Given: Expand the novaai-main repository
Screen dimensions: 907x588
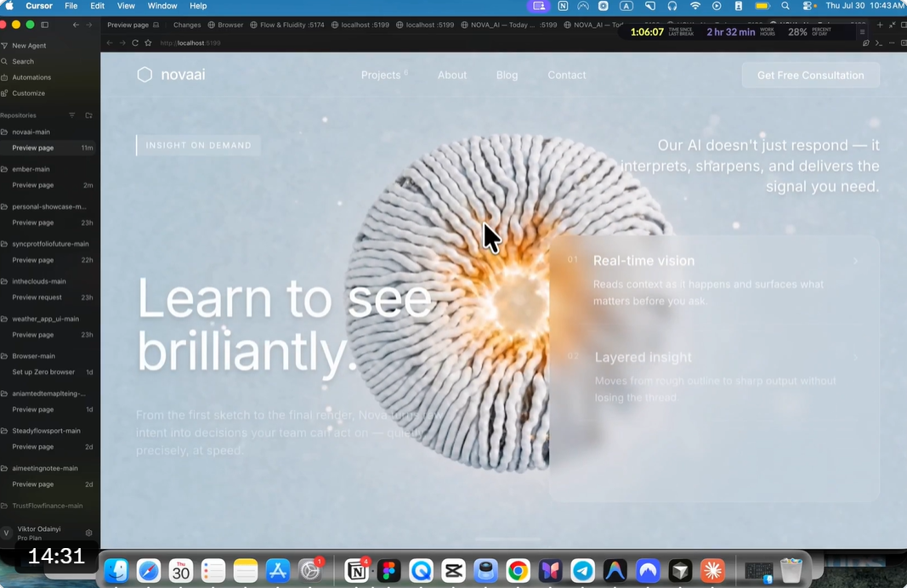Looking at the screenshot, I should click(x=31, y=132).
